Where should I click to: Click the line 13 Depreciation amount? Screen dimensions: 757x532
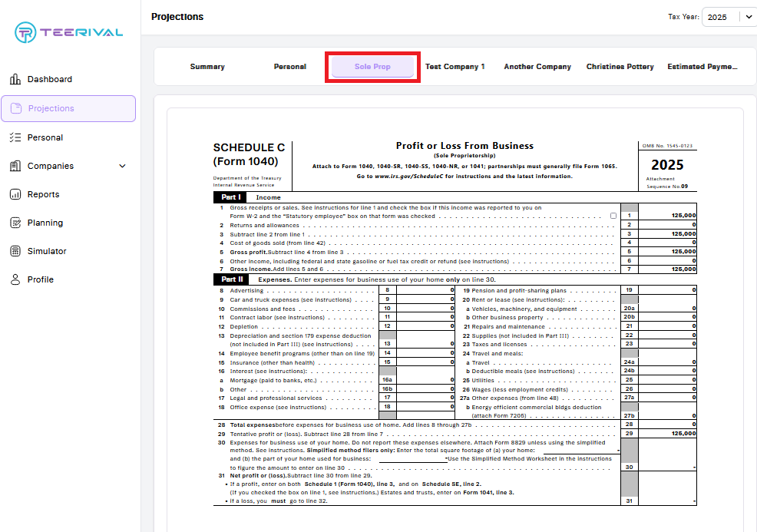(425, 344)
